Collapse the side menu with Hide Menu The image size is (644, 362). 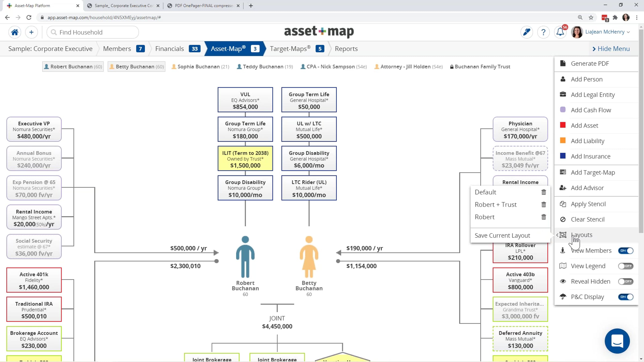pos(611,49)
